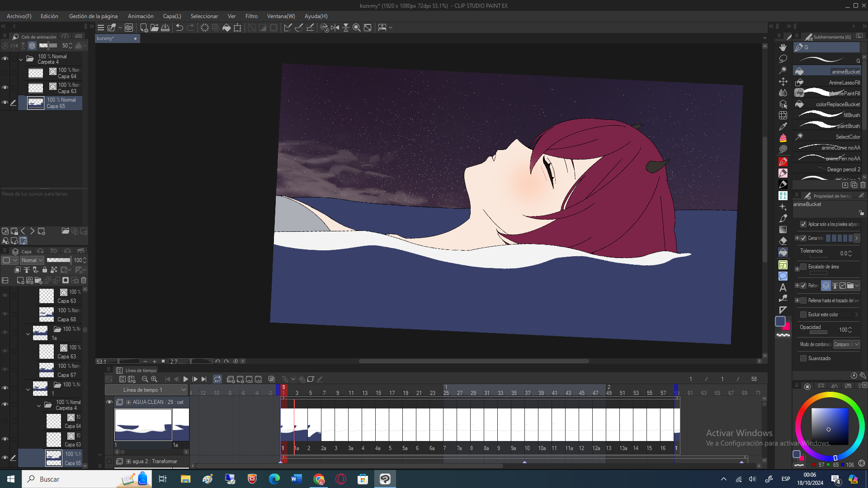Open the Animación menu
Viewport: 868px width, 488px height.
140,16
